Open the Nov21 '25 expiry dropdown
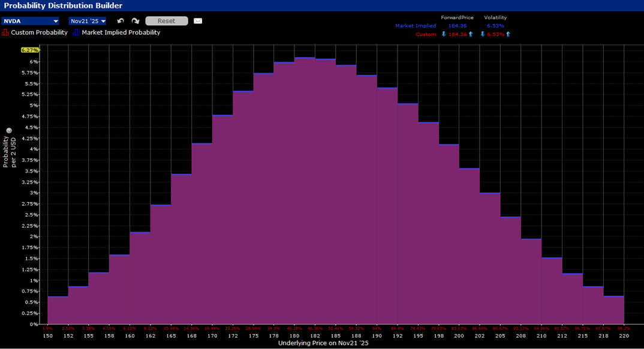644x349 pixels. [103, 21]
